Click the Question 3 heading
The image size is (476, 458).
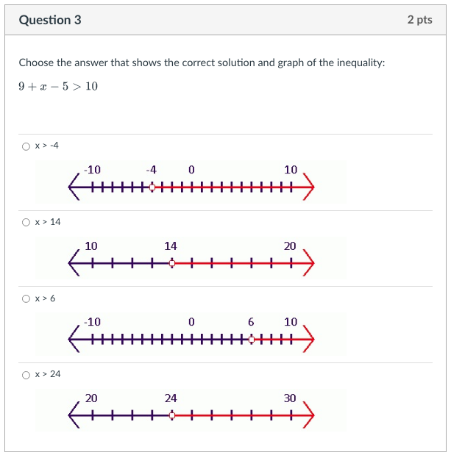coord(50,20)
